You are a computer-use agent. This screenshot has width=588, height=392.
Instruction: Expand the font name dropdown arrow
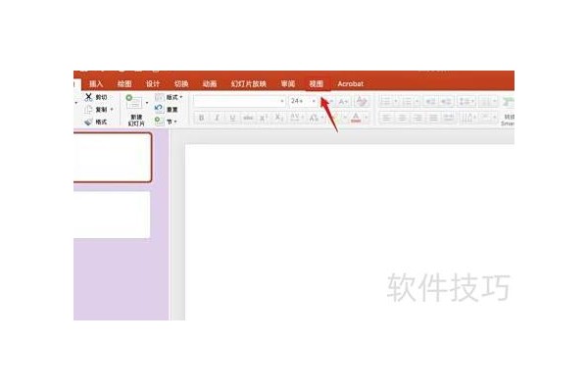click(282, 101)
